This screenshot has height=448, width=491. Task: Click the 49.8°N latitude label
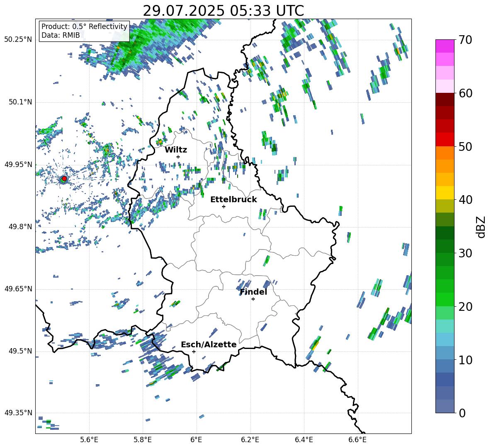pyautogui.click(x=20, y=227)
